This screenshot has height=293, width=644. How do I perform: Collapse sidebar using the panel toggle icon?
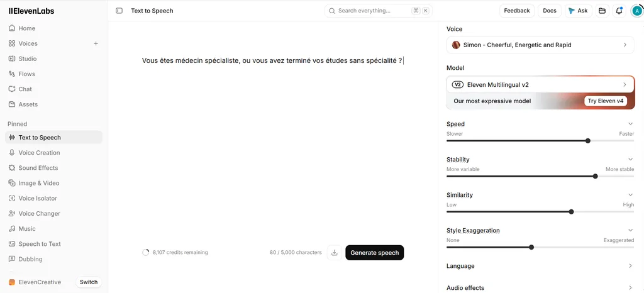coord(119,11)
